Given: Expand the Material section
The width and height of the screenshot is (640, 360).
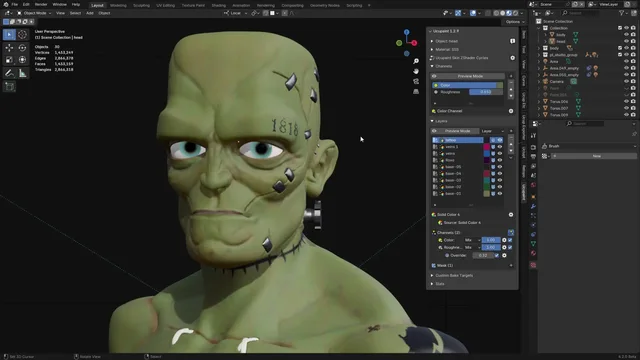Looking at the screenshot, I should (x=432, y=49).
